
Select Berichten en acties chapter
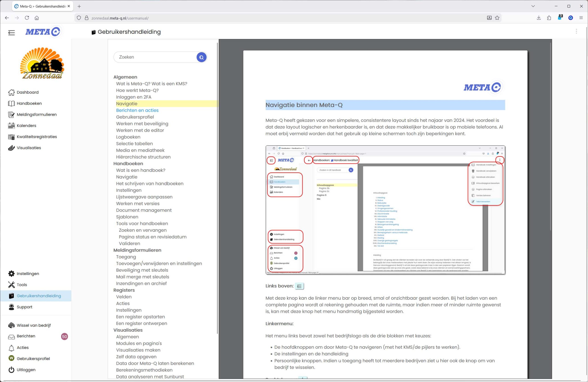(137, 110)
